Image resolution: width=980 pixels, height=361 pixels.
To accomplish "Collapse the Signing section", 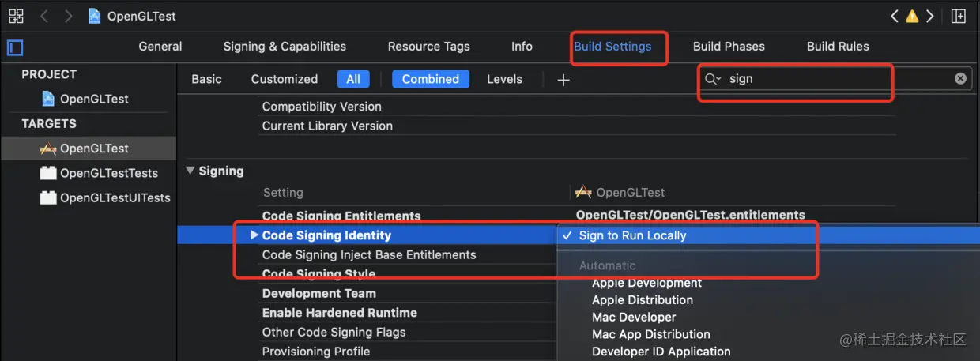I will [190, 171].
